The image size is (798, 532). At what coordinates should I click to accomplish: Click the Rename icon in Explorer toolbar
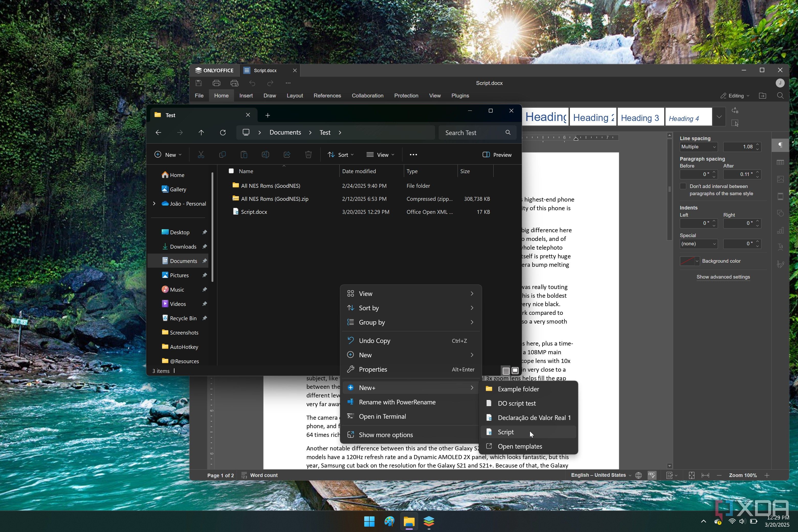click(265, 155)
